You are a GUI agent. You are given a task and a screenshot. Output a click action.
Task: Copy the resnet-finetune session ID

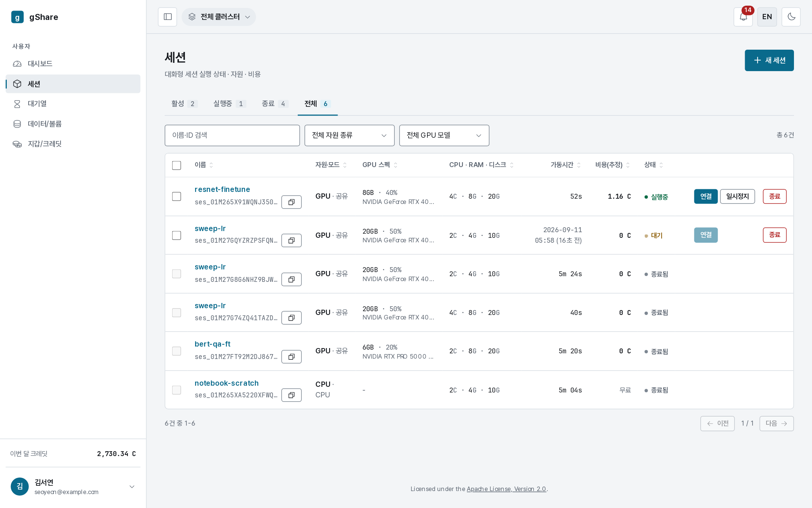(x=291, y=202)
